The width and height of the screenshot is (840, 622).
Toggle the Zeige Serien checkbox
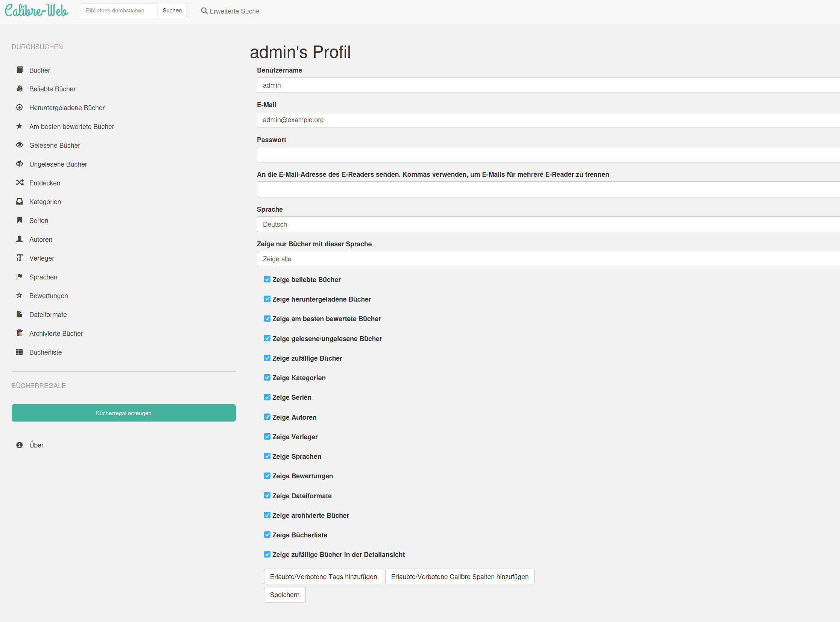click(267, 397)
